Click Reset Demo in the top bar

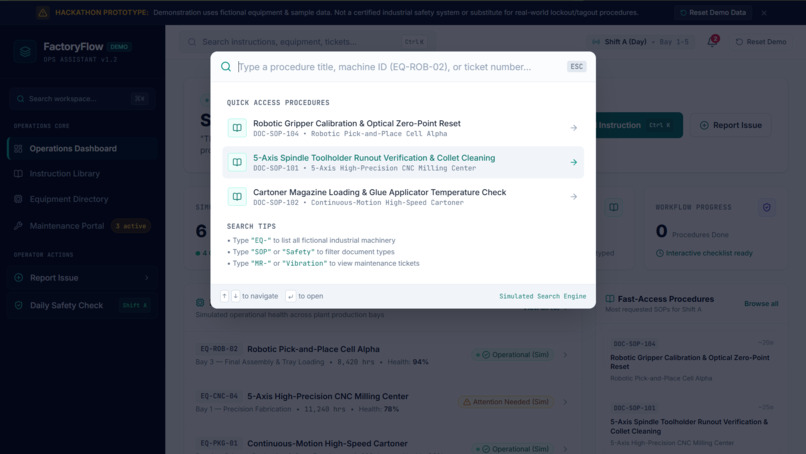pyautogui.click(x=761, y=42)
